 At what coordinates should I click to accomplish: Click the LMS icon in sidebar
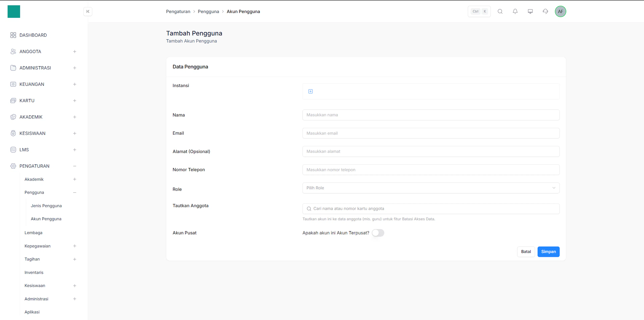(x=13, y=150)
